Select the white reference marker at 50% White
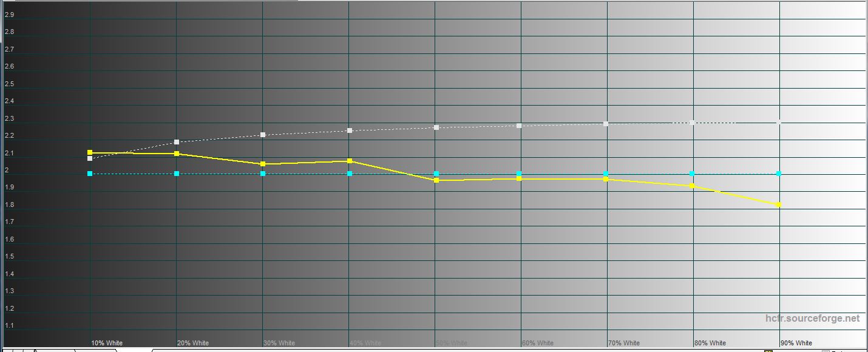 click(436, 127)
